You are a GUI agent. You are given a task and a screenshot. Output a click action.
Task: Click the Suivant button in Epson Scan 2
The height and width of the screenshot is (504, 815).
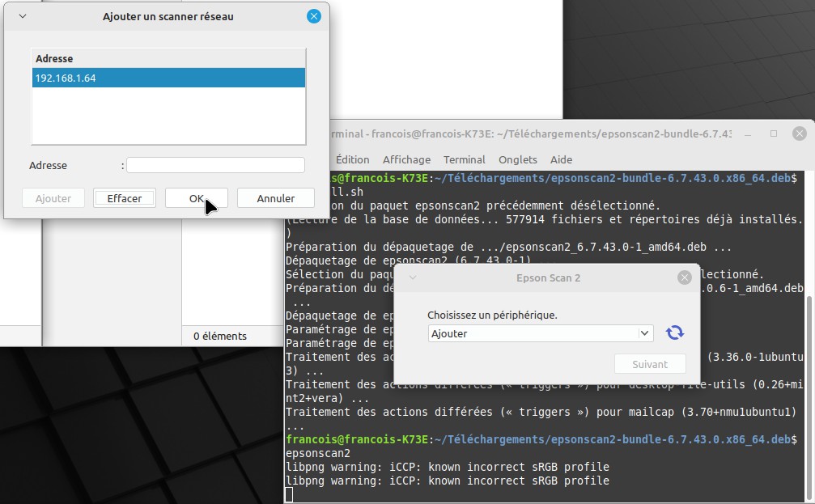pos(650,364)
